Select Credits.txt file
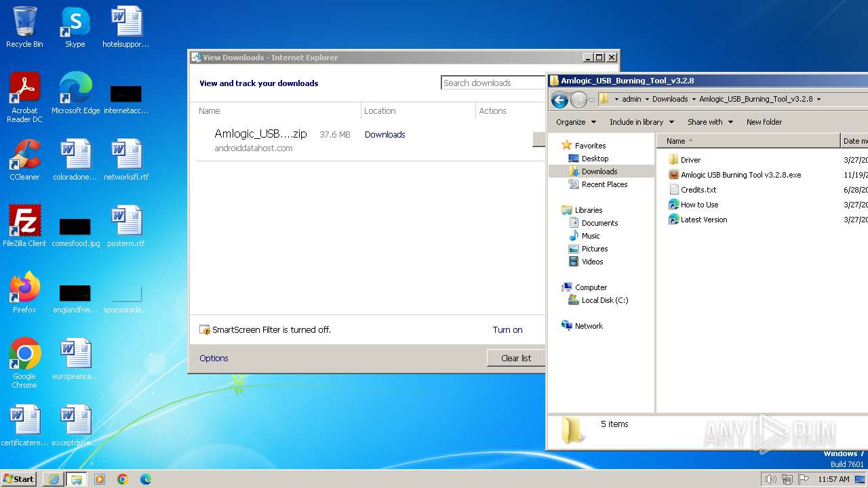Screen dimensions: 868x488 coord(692,190)
